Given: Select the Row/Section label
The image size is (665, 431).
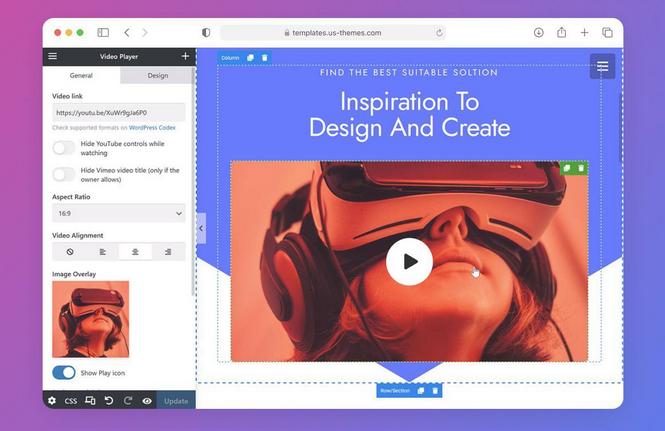Looking at the screenshot, I should coord(395,390).
